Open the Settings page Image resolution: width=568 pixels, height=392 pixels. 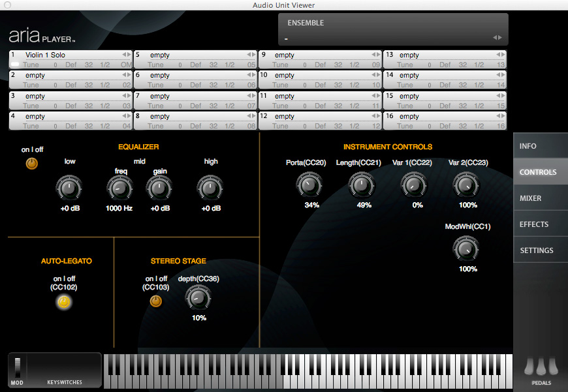[540, 250]
